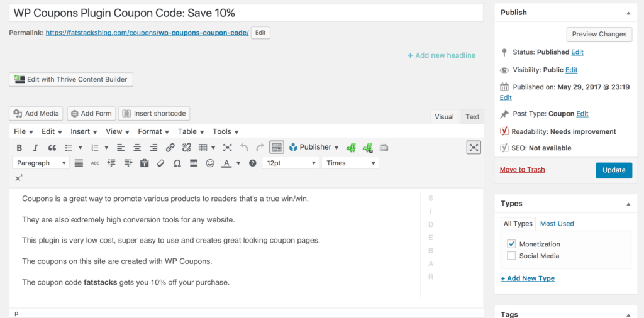Align text center
The width and height of the screenshot is (644, 318).
[x=137, y=148]
